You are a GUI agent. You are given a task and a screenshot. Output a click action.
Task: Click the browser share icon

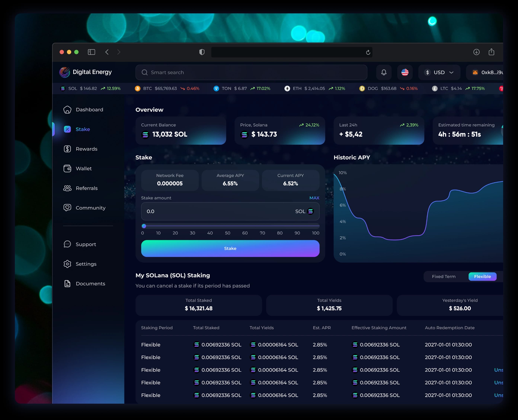click(491, 52)
